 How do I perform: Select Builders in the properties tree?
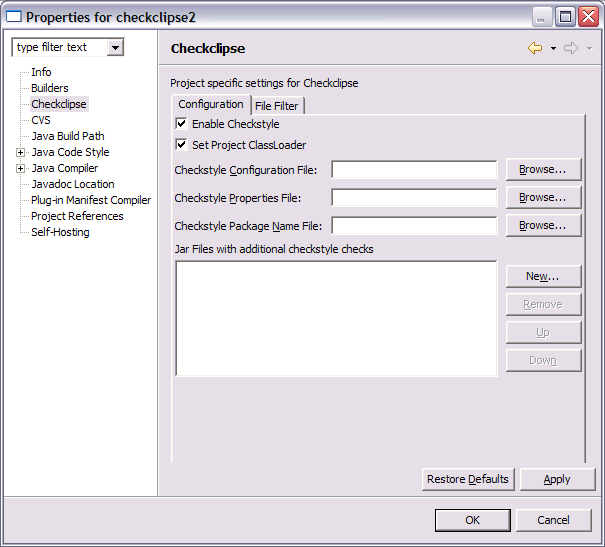(50, 88)
